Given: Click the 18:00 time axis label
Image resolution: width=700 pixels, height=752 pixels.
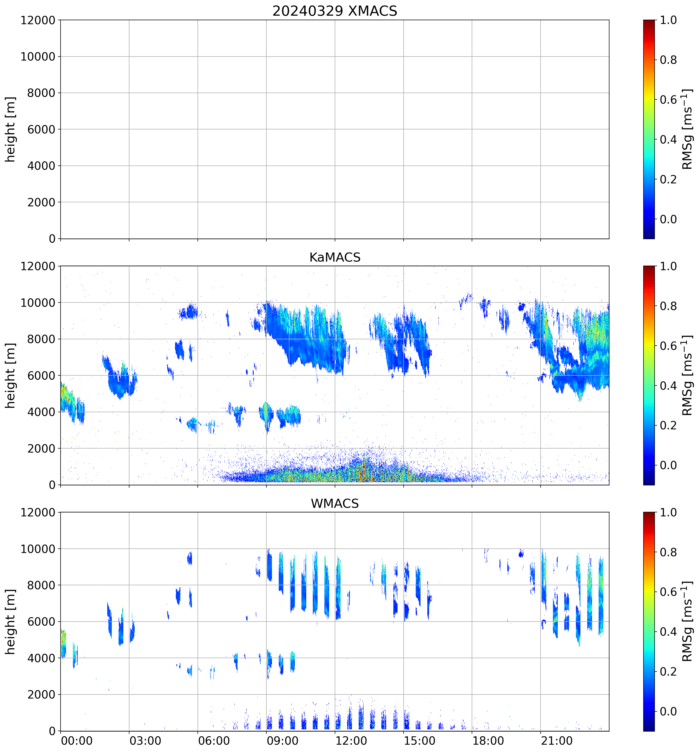Looking at the screenshot, I should pos(488,741).
